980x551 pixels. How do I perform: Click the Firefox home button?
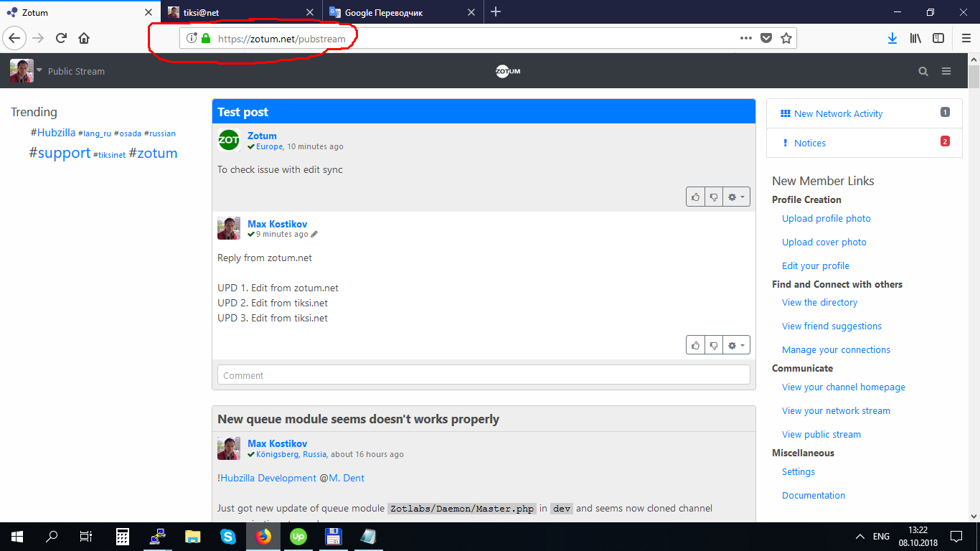click(x=84, y=38)
